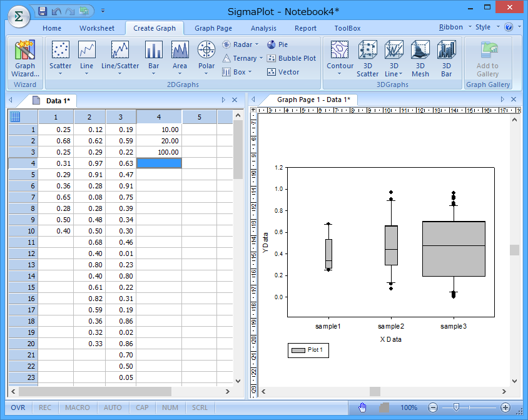The height and width of the screenshot is (420, 528).
Task: Expand the Polar plot types dropdown
Action: pos(206,74)
